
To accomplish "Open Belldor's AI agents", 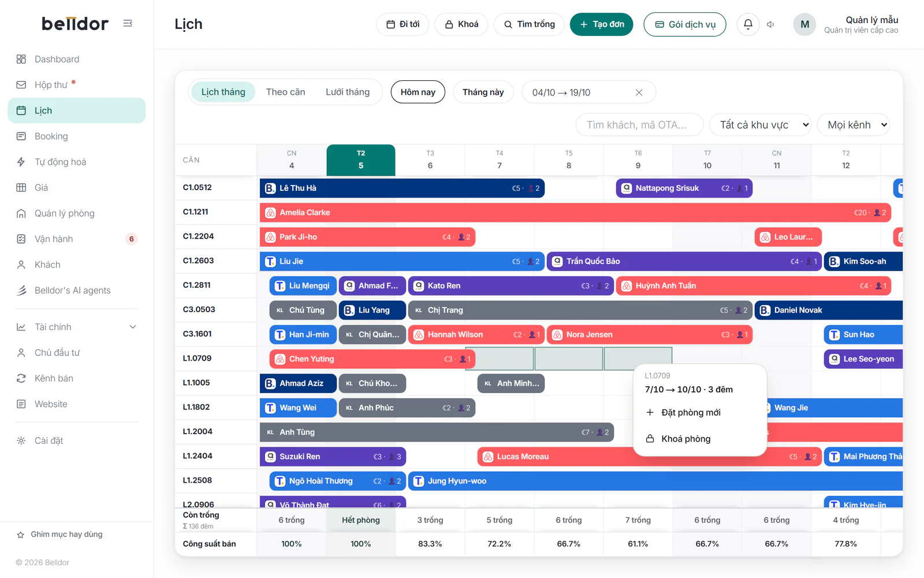I will [77, 291].
